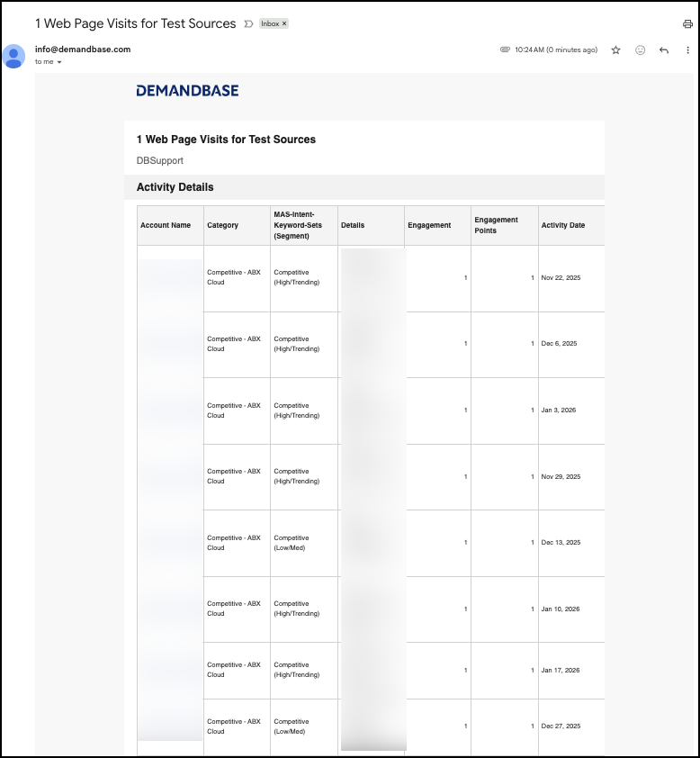The width and height of the screenshot is (700, 758).
Task: Click Competitive - ABX Cloud in Dec 6 row
Action: point(234,344)
